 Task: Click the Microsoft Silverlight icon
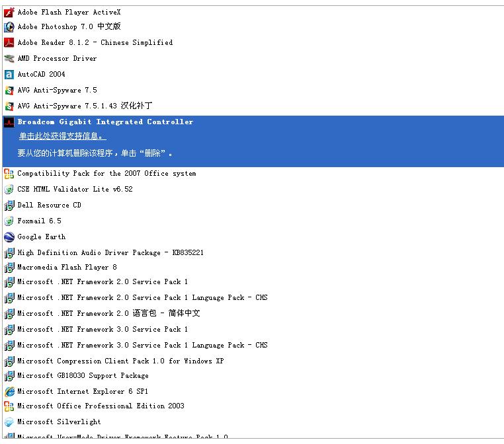pyautogui.click(x=9, y=422)
